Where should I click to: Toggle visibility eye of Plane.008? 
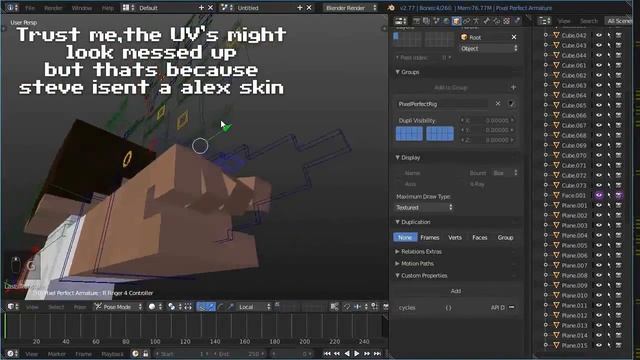pyautogui.click(x=599, y=275)
